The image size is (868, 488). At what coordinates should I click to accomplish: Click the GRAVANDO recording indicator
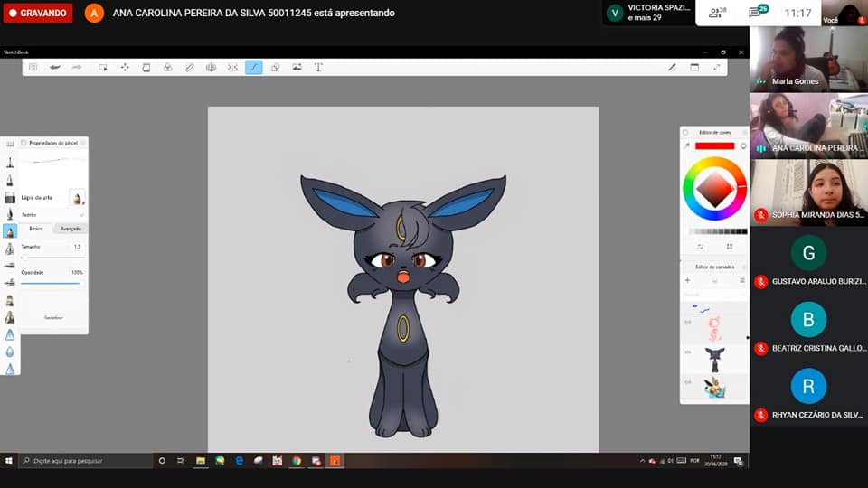(x=38, y=13)
